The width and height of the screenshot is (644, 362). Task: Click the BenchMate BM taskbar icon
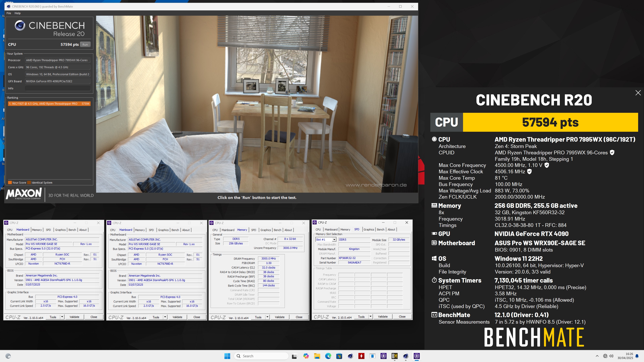394,356
